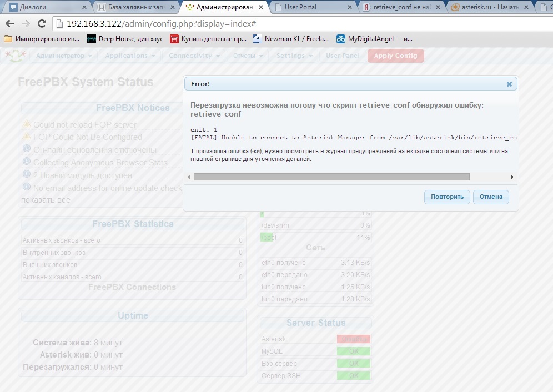Click the horizontal scrollbar thumb in the error dialog
Image resolution: width=553 pixels, height=392 pixels.
(331, 177)
